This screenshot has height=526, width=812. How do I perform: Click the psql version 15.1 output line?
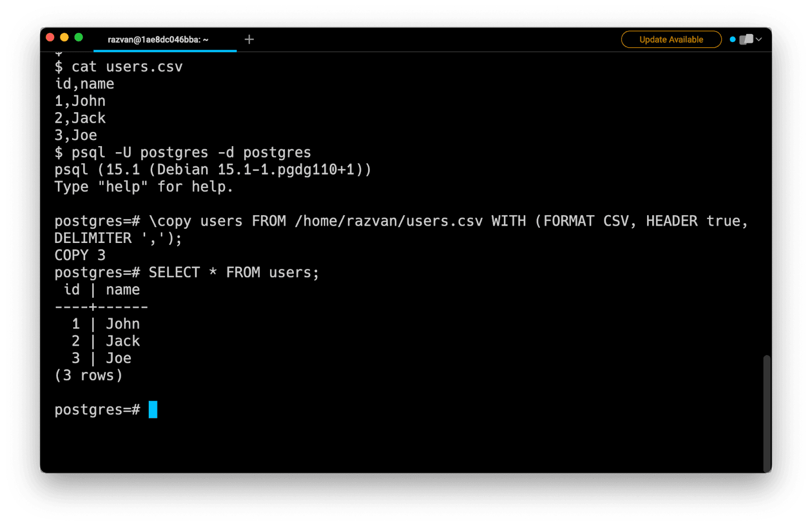(x=213, y=169)
